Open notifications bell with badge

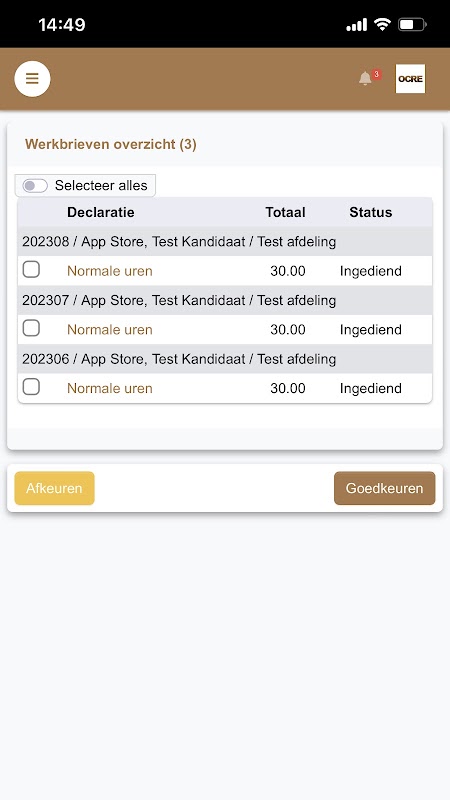coord(369,77)
